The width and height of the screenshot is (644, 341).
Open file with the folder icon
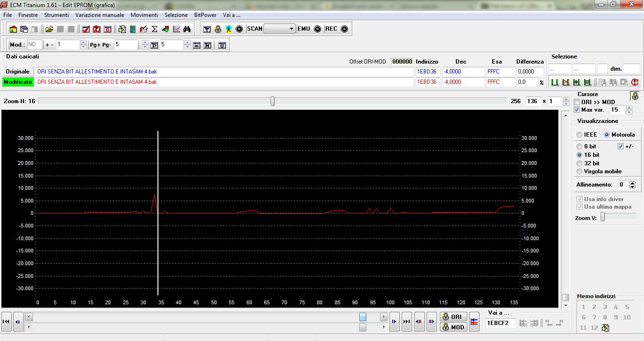click(50, 29)
